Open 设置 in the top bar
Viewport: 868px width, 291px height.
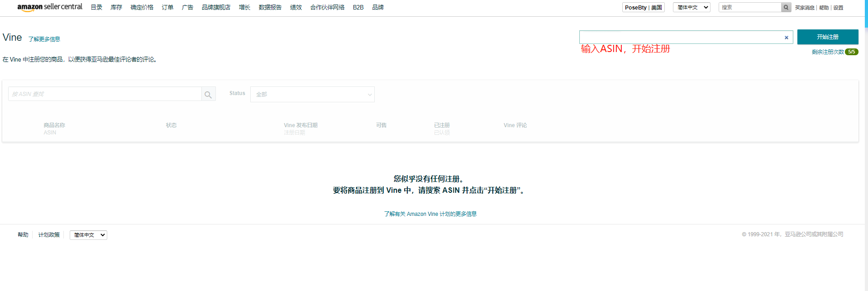tap(838, 8)
